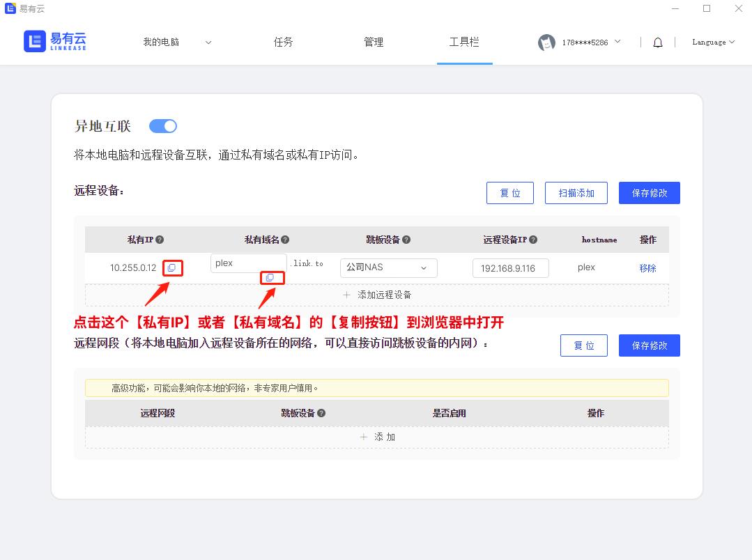Click the advanced feature warning banner
Viewport: 752px width, 560px height.
[377, 388]
